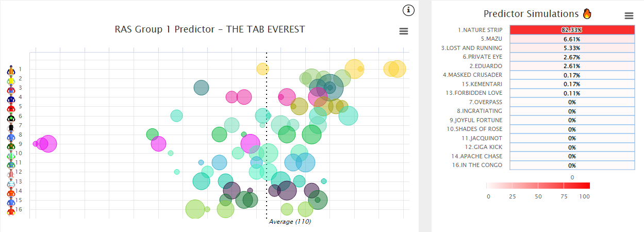
Task: Click the 15.KEMENTARI label
Action: click(x=482, y=84)
